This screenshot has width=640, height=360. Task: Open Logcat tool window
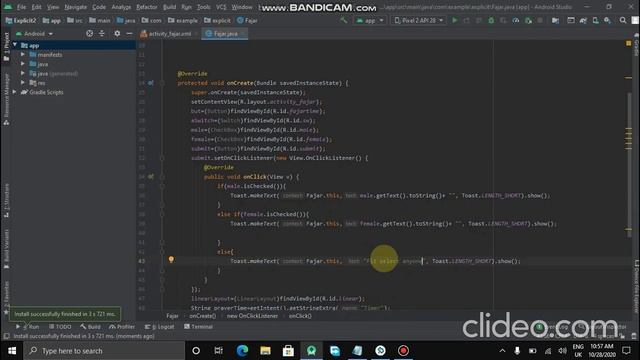pyautogui.click(x=159, y=327)
